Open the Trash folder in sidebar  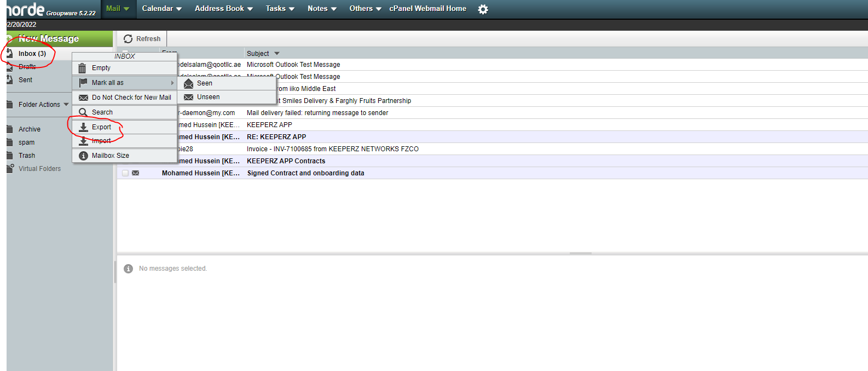pos(27,156)
